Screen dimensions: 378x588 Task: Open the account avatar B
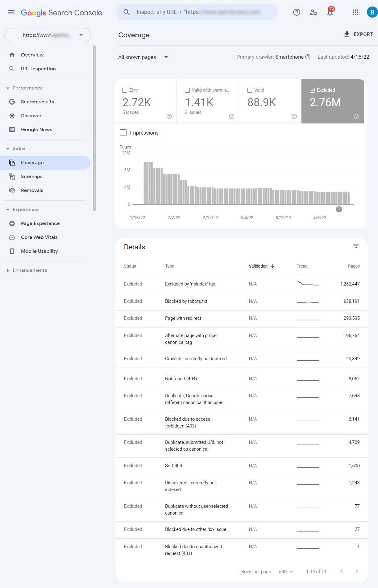(372, 12)
